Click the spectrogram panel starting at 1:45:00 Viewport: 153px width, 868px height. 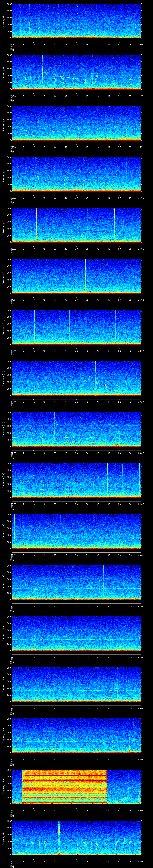click(77, 837)
